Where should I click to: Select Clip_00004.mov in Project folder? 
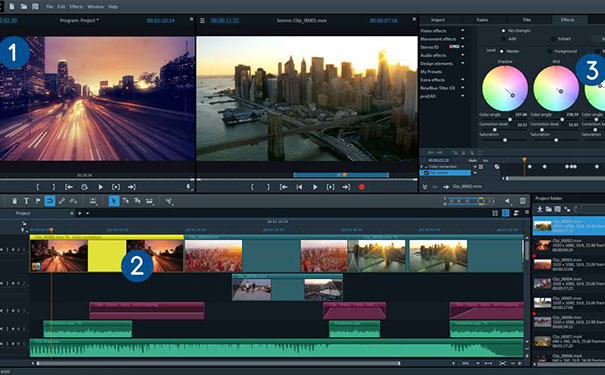pos(569,284)
